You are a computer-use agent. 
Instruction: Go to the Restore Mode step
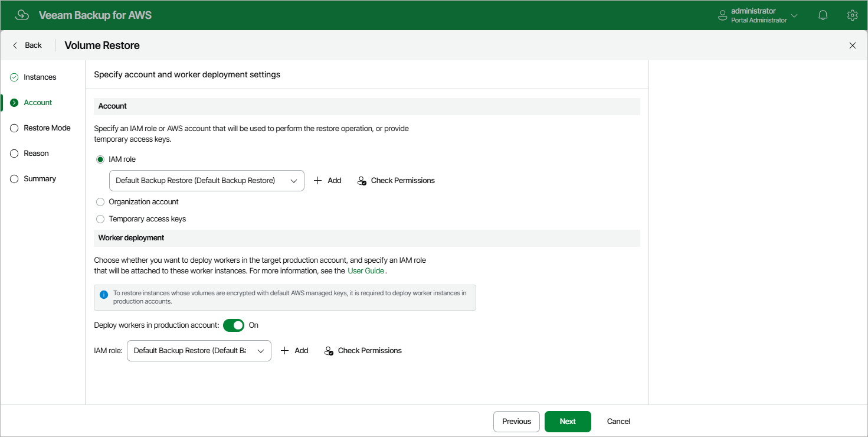click(x=47, y=128)
